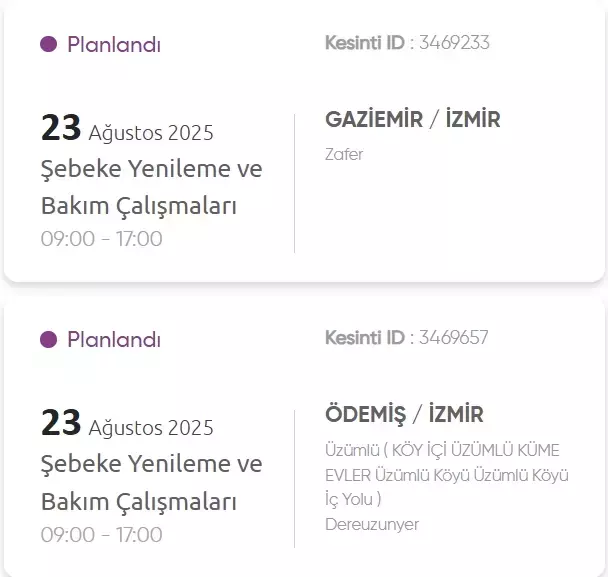Click Kesinti ID 3469233
The height and width of the screenshot is (577, 608).
pyautogui.click(x=407, y=43)
